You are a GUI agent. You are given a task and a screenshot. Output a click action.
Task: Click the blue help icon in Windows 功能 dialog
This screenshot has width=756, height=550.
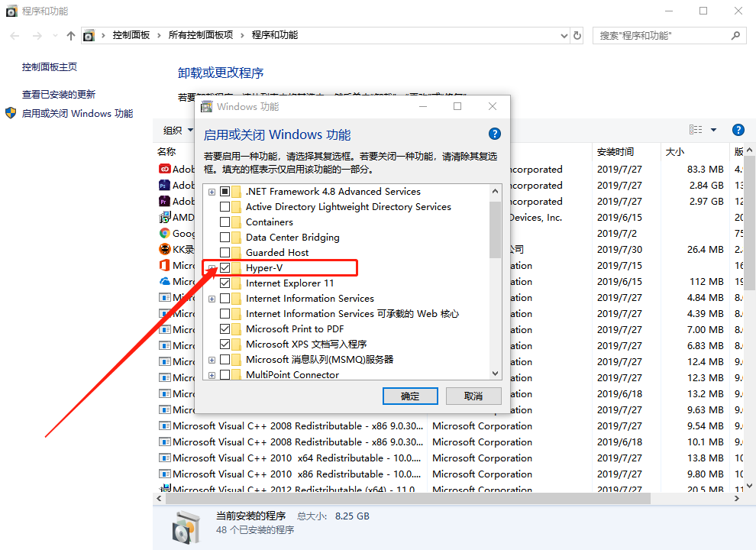pyautogui.click(x=494, y=134)
